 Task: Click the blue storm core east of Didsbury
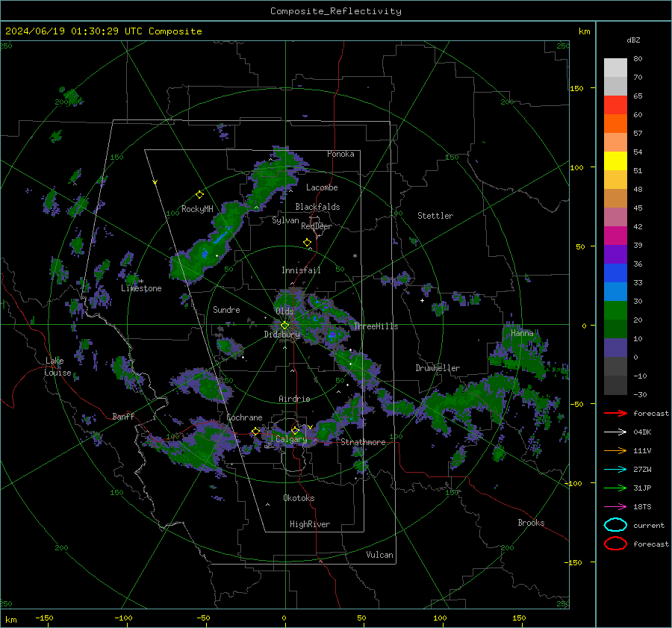pyautogui.click(x=332, y=335)
